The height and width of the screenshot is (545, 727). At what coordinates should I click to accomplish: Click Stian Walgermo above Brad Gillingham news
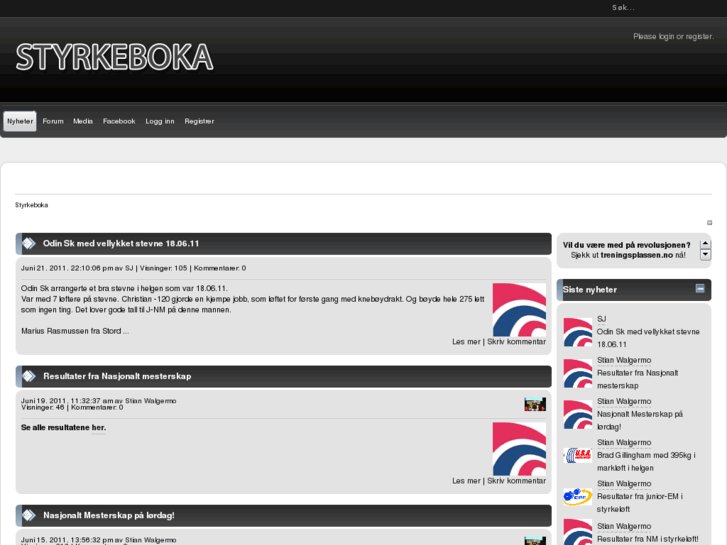click(x=624, y=442)
